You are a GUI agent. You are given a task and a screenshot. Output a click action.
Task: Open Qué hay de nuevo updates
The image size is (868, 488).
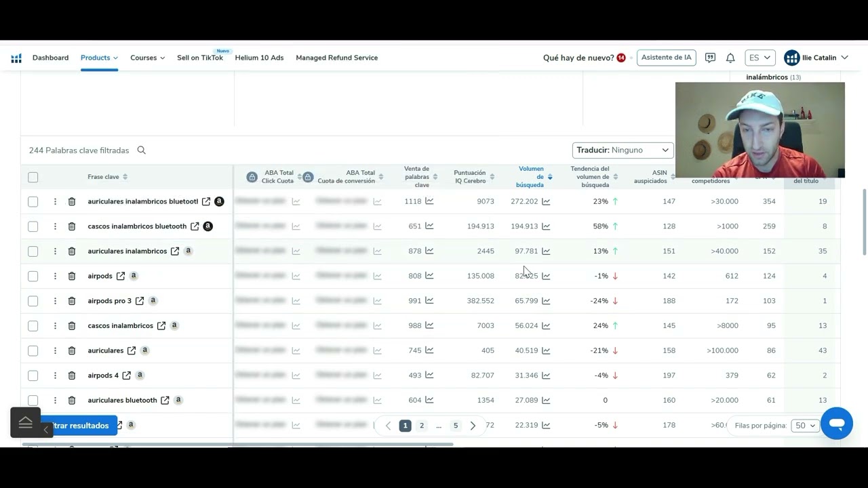tap(584, 58)
